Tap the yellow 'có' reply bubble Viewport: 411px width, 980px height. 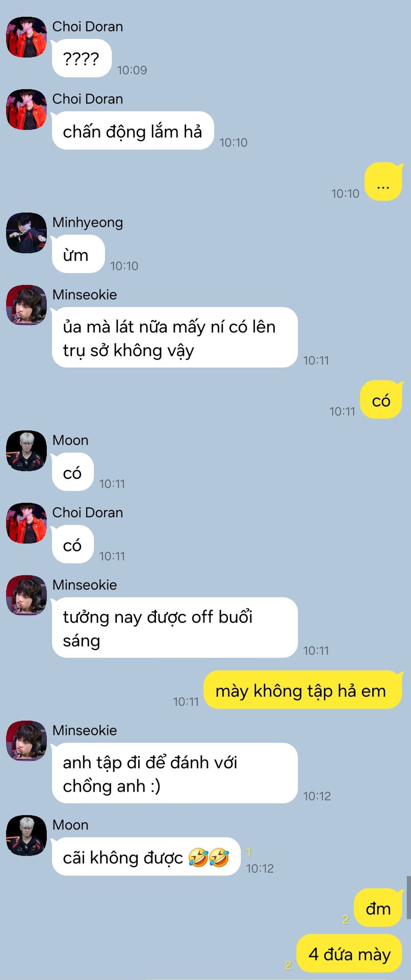tap(381, 400)
